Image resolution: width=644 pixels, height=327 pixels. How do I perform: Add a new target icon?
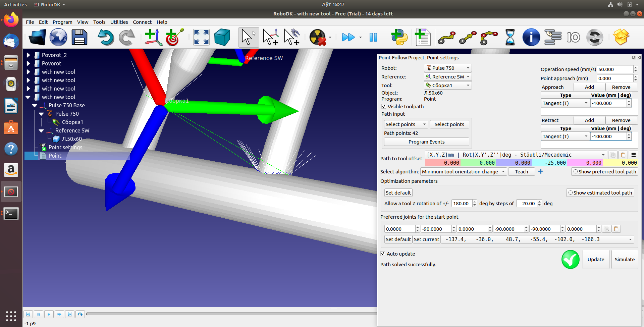click(x=174, y=37)
